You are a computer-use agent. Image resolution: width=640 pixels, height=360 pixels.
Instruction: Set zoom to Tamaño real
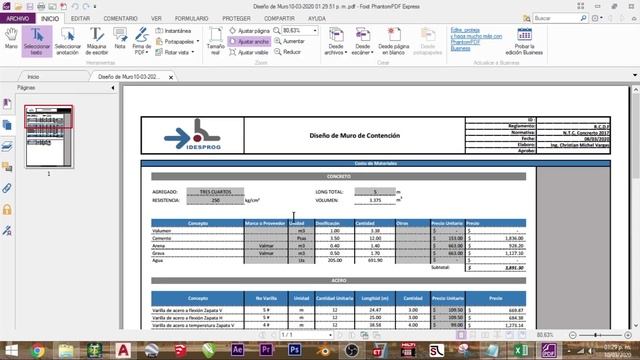click(x=216, y=41)
